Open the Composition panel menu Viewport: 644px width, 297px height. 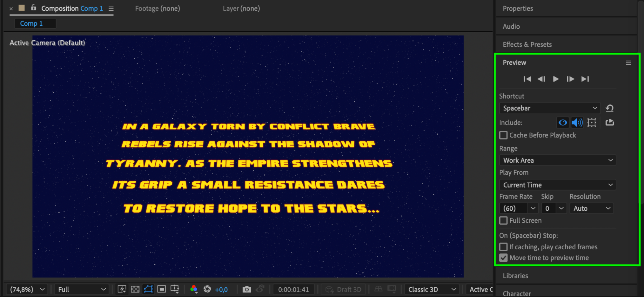pyautogui.click(x=111, y=9)
